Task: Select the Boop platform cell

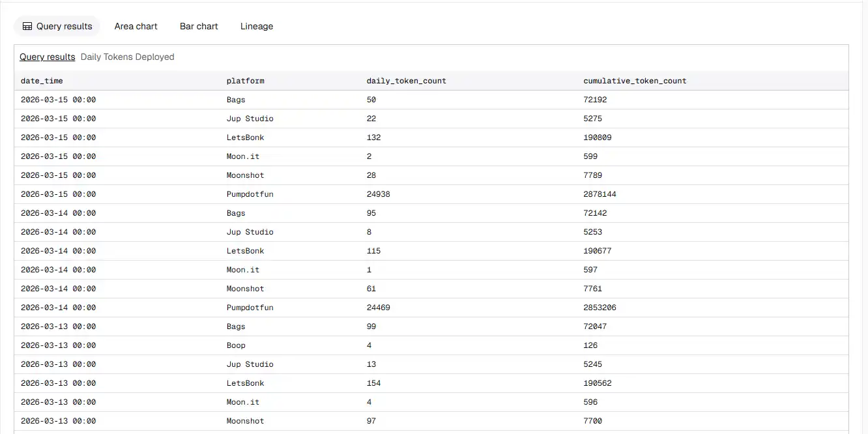Action: pyautogui.click(x=236, y=345)
